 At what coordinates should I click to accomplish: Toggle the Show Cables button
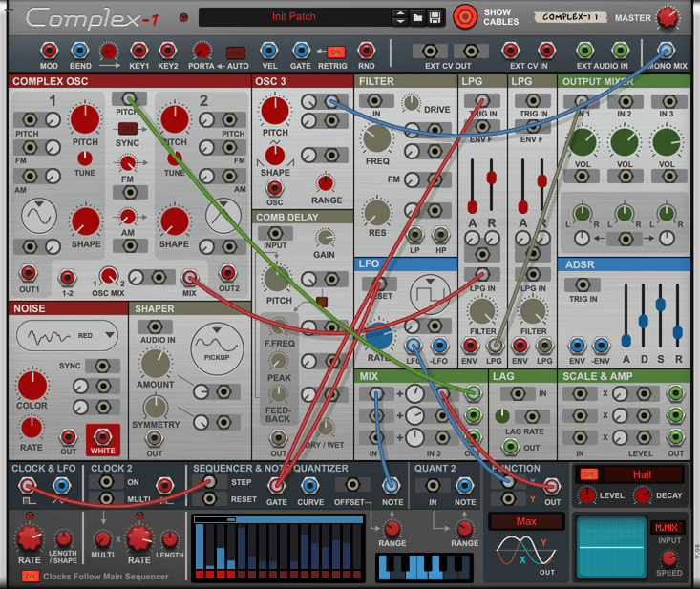pos(465,17)
